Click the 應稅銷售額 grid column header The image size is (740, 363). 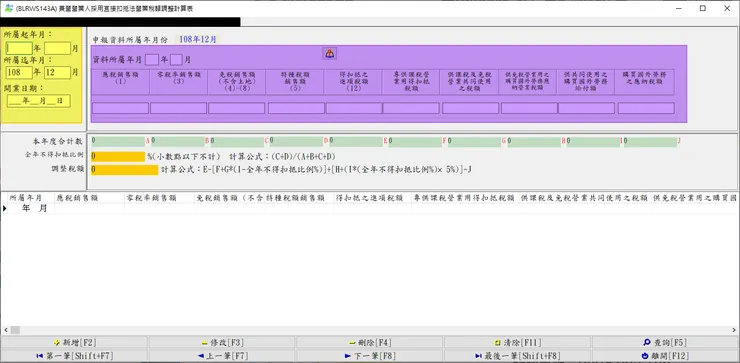point(89,198)
